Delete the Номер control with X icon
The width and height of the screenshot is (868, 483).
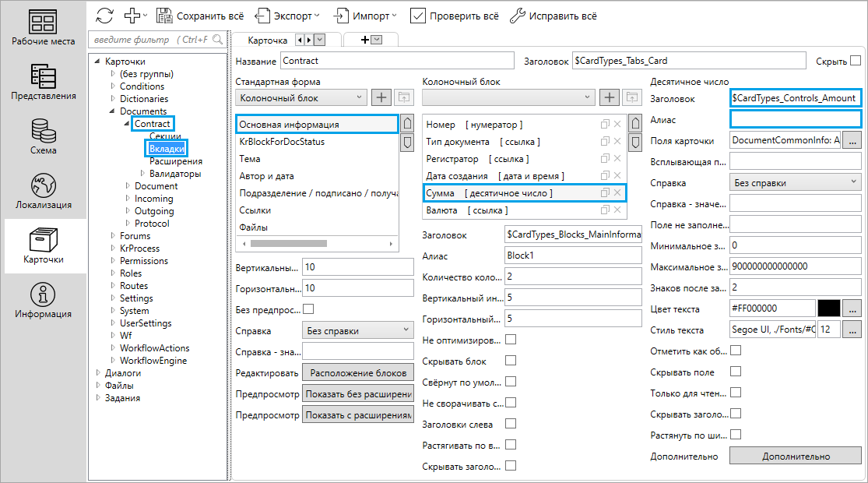click(x=617, y=125)
